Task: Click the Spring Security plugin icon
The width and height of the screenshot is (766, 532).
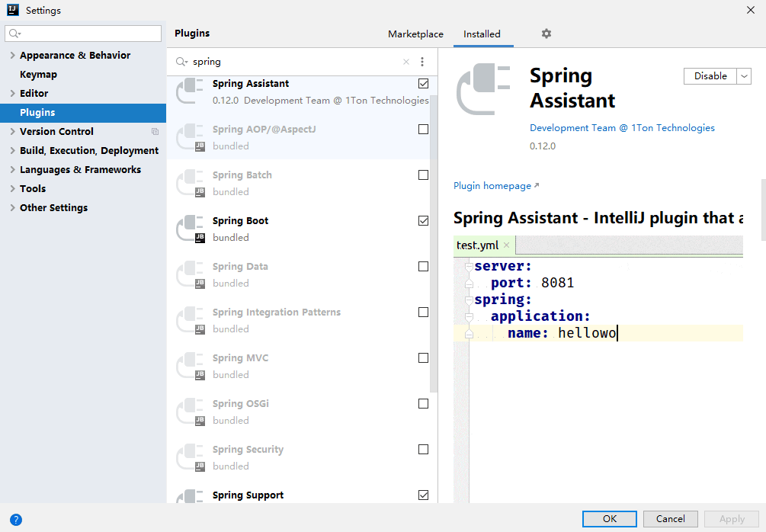Action: [190, 457]
